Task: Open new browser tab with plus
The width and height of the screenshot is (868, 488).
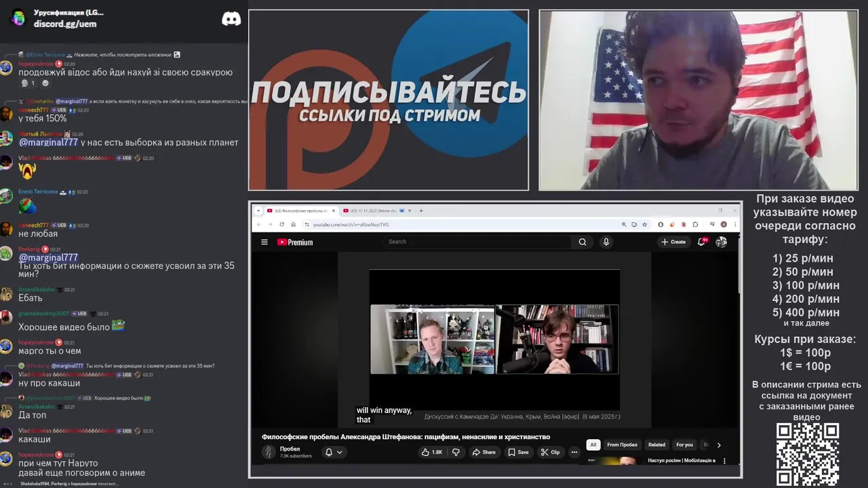Action: pos(421,211)
